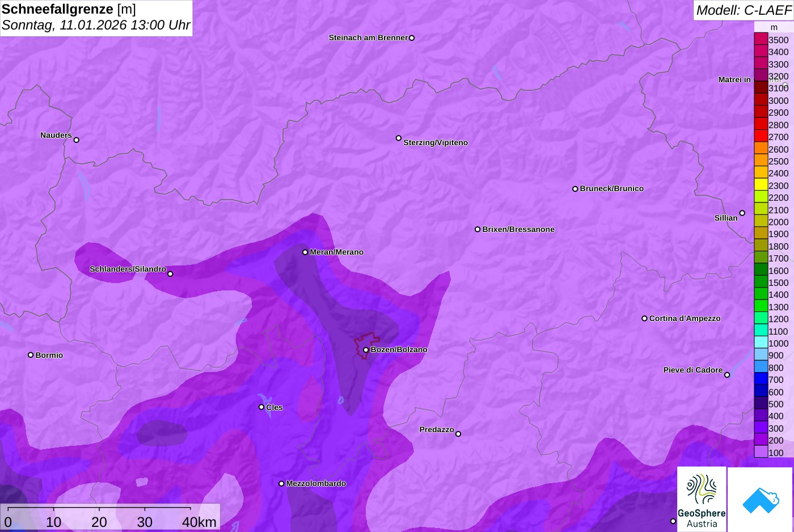Select the Brixen/Bressanone marker dot
The height and width of the screenshot is (532, 794).
coord(478,230)
